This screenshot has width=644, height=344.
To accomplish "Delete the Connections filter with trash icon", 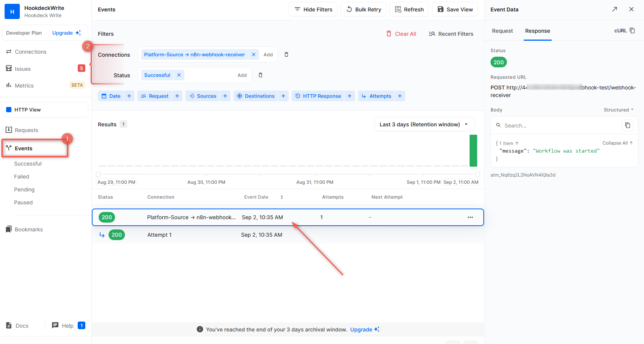I will click(286, 55).
